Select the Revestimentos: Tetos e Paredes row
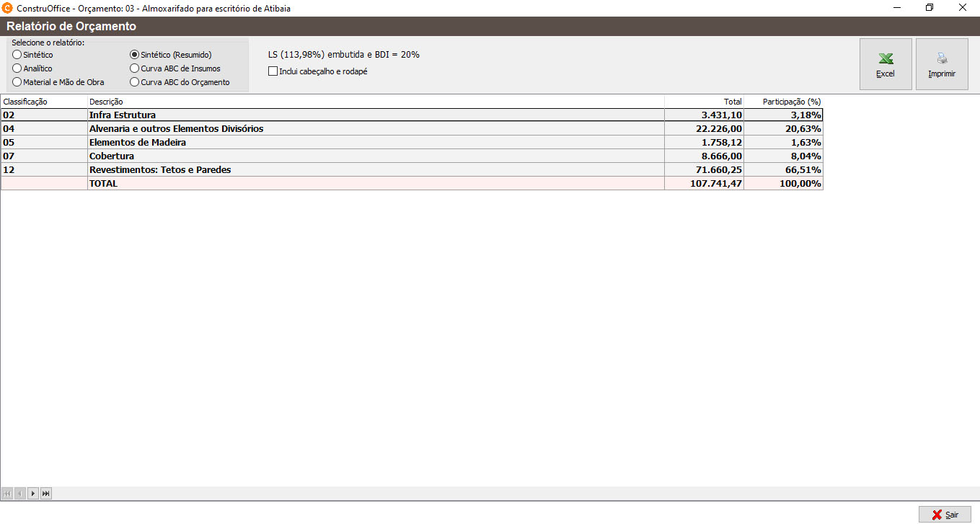The width and height of the screenshot is (980, 524). click(x=411, y=169)
